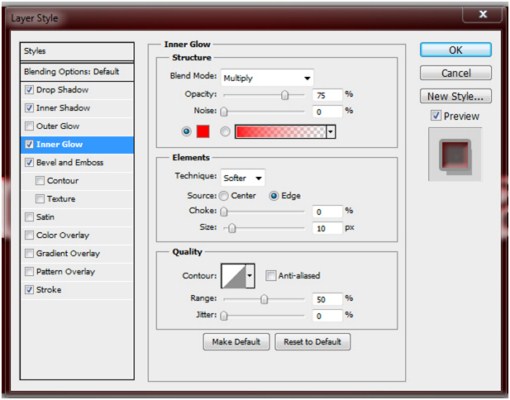Click the layer style preview thumbnail
This screenshot has height=400, width=510.
click(455, 154)
